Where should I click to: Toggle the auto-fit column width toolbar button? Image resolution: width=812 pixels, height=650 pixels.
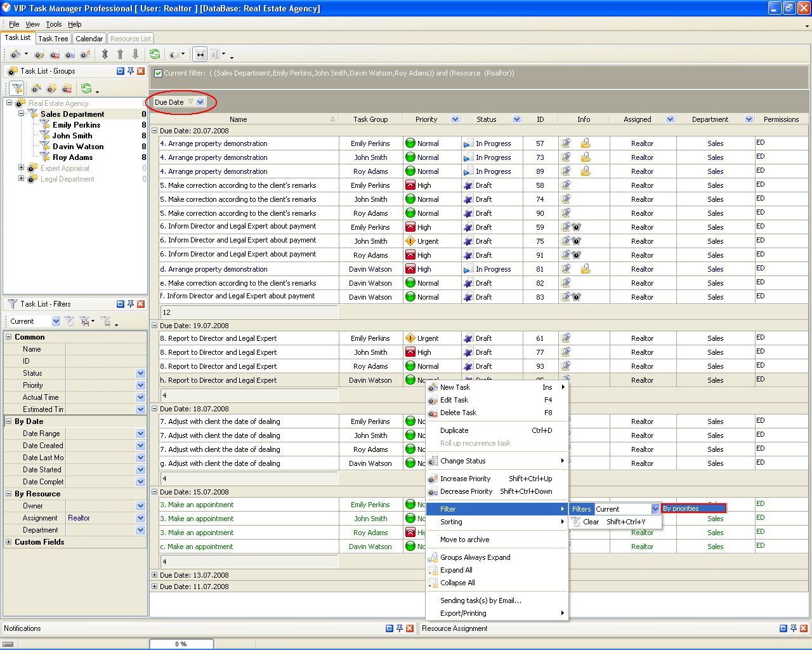200,55
